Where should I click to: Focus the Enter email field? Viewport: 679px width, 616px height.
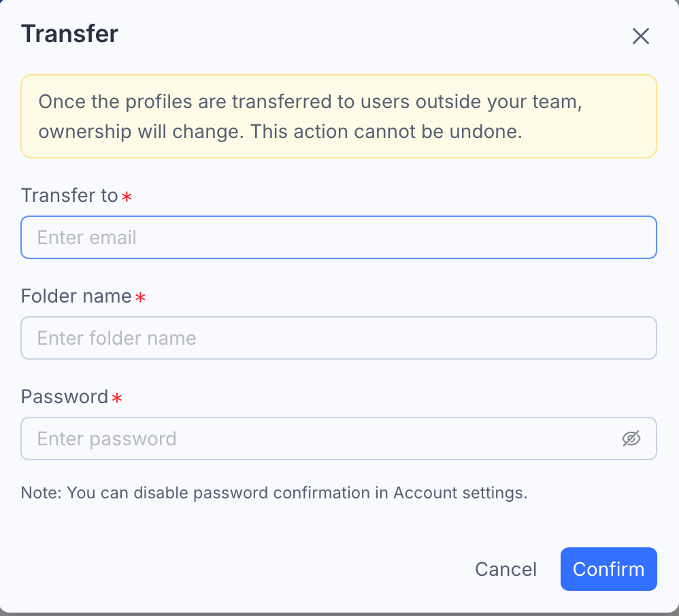[339, 237]
